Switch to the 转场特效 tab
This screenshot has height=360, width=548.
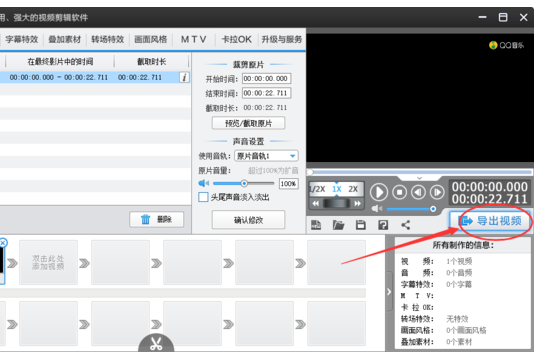pyautogui.click(x=108, y=39)
